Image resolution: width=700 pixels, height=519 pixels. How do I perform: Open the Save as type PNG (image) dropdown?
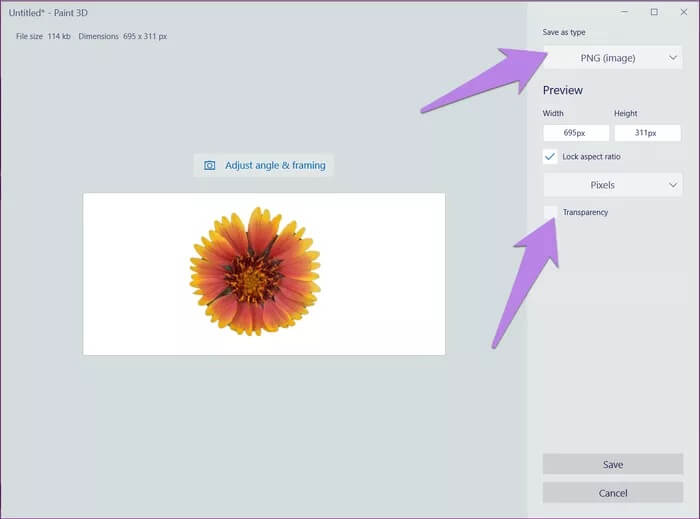coord(612,58)
